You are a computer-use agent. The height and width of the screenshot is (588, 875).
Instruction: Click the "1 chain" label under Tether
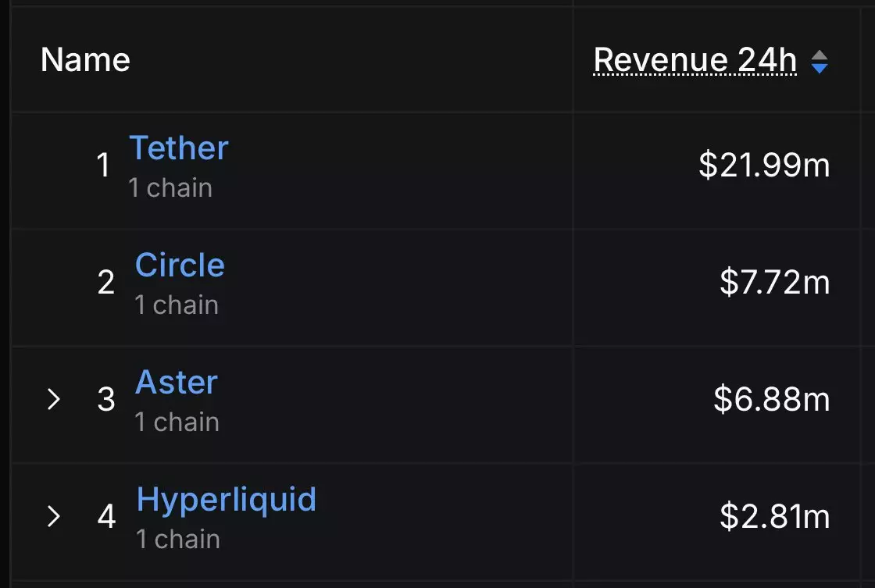pos(170,188)
